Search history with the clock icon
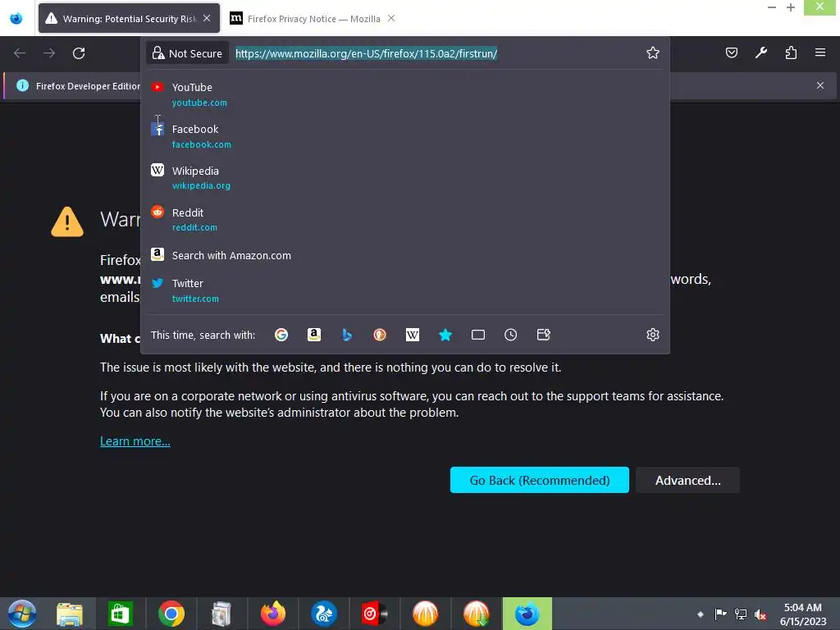The image size is (840, 630). (510, 335)
